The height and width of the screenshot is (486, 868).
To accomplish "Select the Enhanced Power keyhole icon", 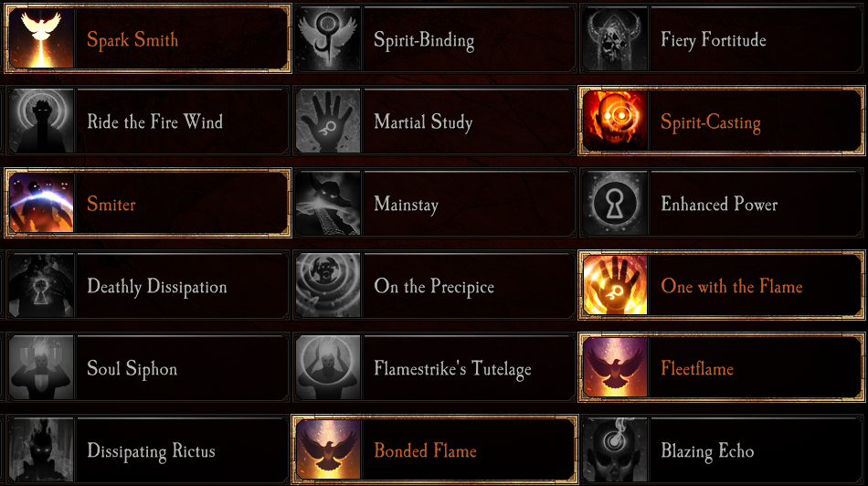I will (x=615, y=204).
